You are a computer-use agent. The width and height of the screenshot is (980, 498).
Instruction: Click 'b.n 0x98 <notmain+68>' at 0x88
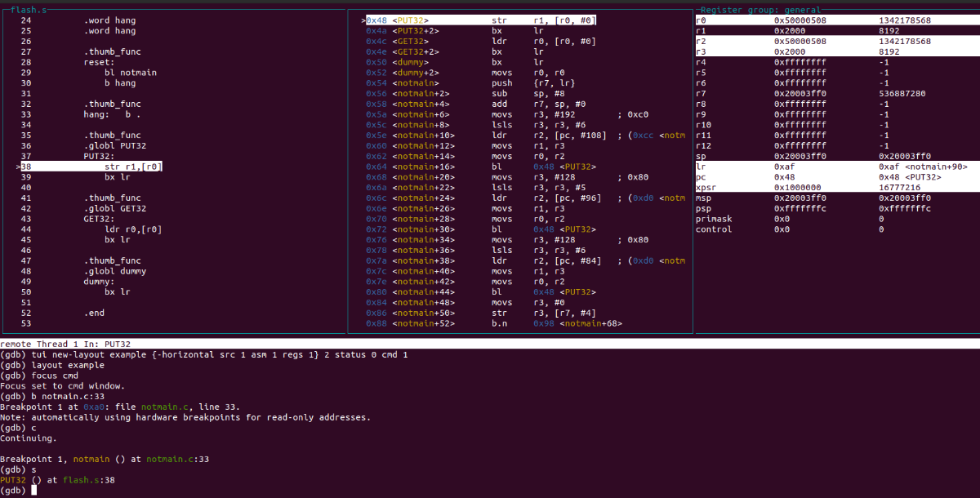tap(556, 323)
